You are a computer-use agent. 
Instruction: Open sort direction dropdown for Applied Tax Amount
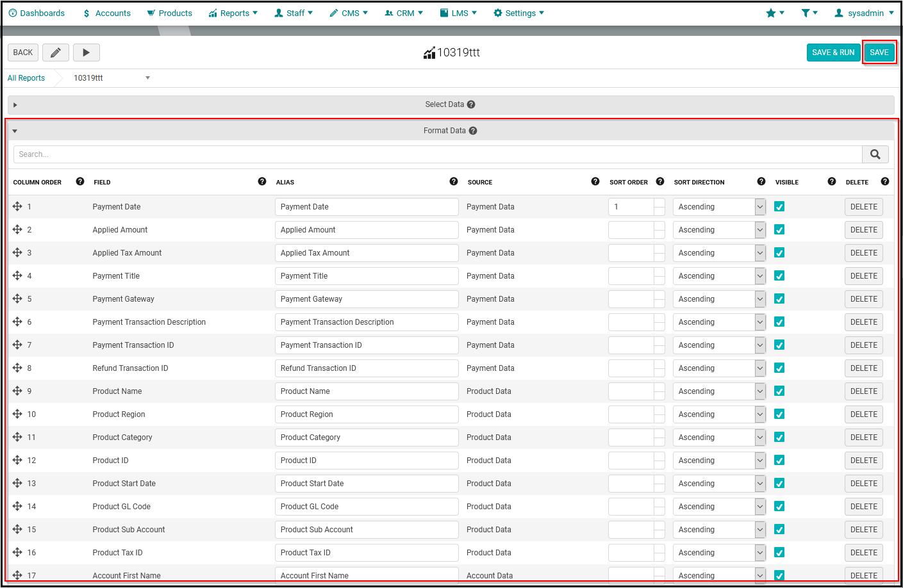tap(719, 253)
